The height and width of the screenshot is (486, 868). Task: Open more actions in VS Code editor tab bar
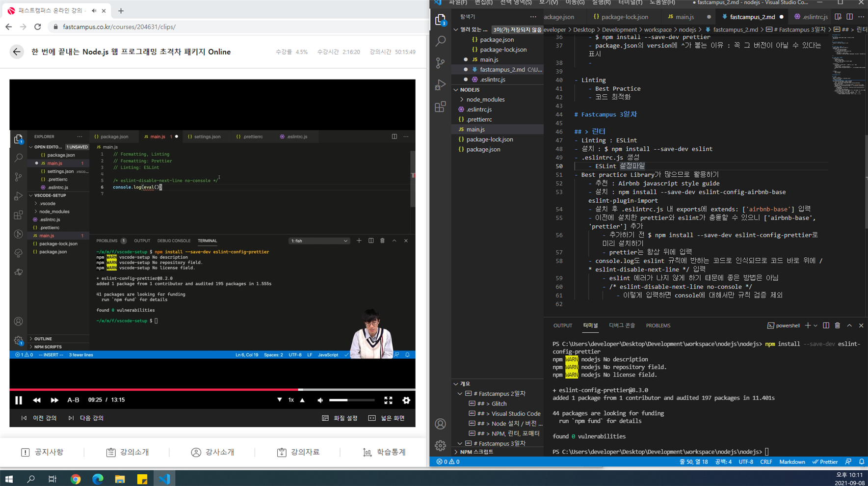861,17
